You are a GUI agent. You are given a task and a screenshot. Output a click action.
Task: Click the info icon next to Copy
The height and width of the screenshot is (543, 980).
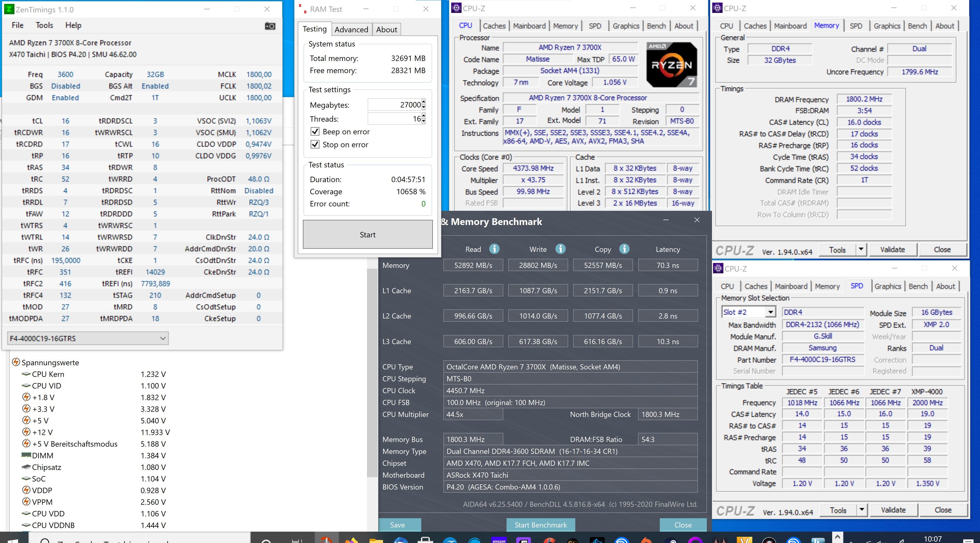[x=624, y=249]
